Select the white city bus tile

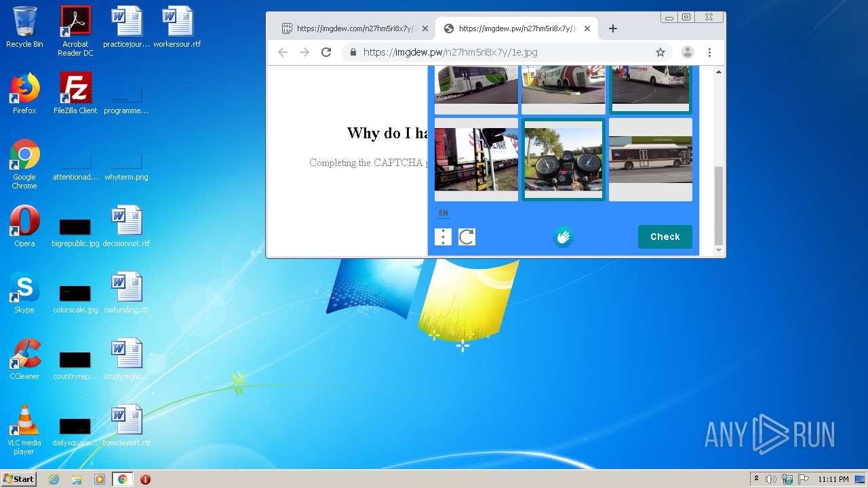pos(650,159)
